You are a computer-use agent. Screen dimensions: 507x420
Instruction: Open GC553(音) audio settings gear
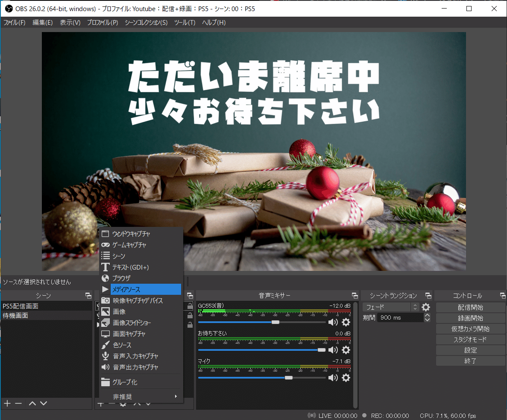point(346,322)
